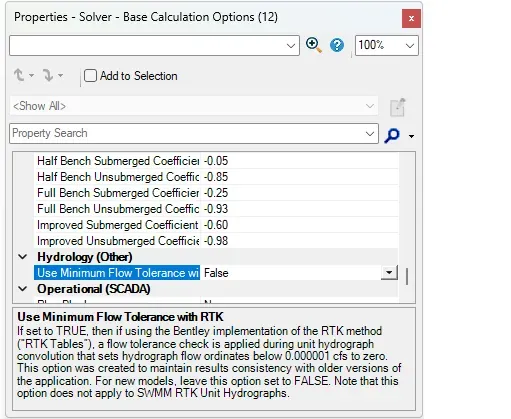
Task: Click the back navigation arrow icon
Action: click(19, 75)
